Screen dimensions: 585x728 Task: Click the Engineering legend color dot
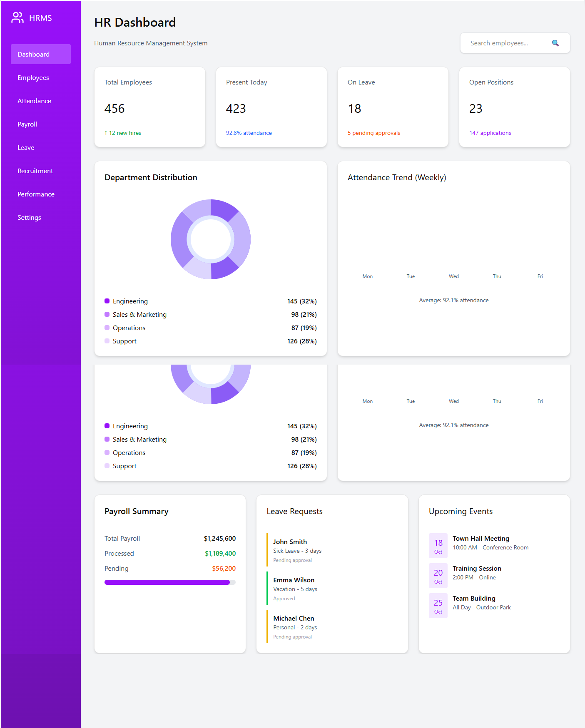click(107, 301)
